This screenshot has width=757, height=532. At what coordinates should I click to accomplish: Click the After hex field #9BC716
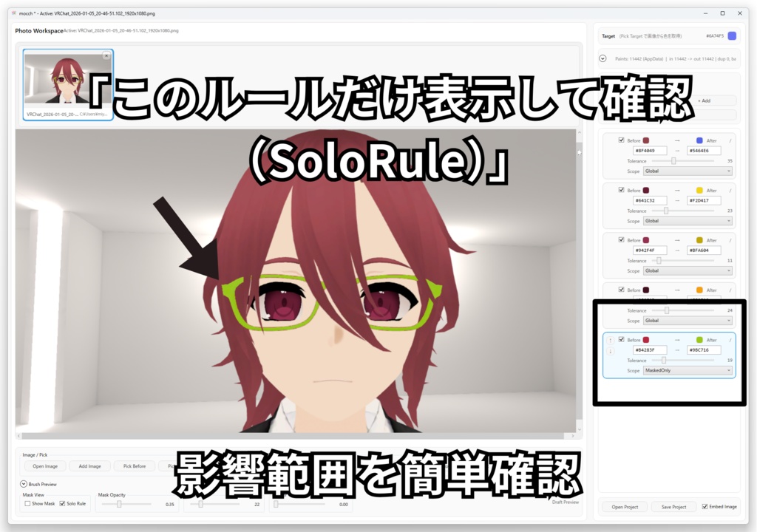704,349
